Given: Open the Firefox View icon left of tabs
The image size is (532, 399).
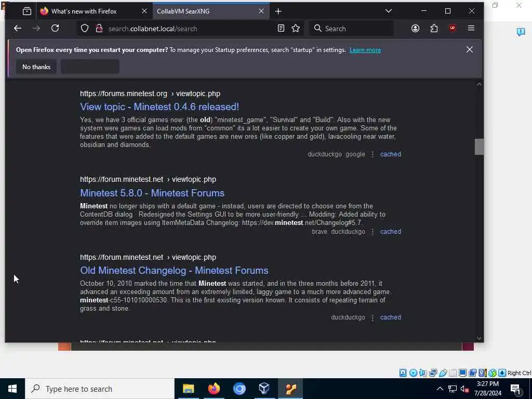Looking at the screenshot, I should [27, 11].
